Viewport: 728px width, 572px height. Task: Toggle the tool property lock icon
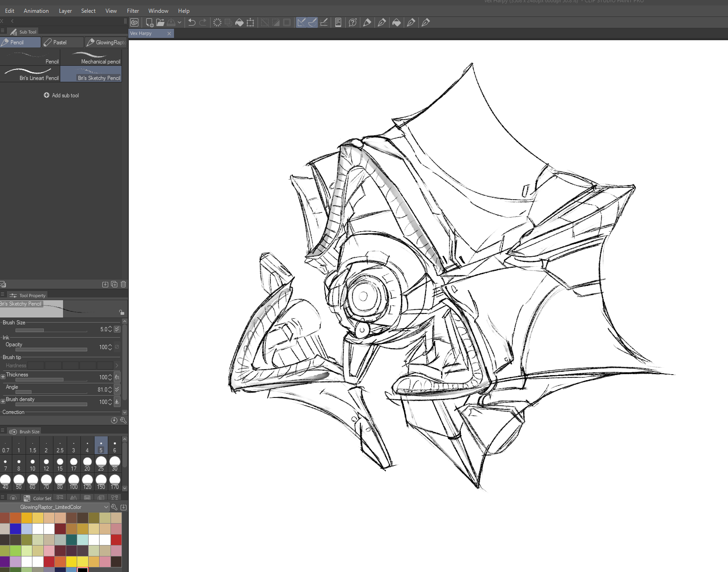click(121, 312)
